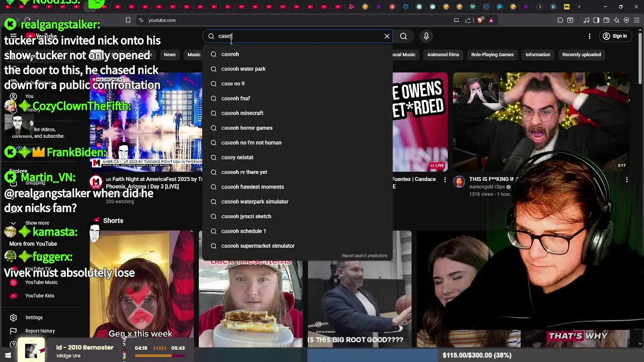Screen dimensions: 644x362
Task: Clear the YouTube search box text
Action: click(387, 36)
